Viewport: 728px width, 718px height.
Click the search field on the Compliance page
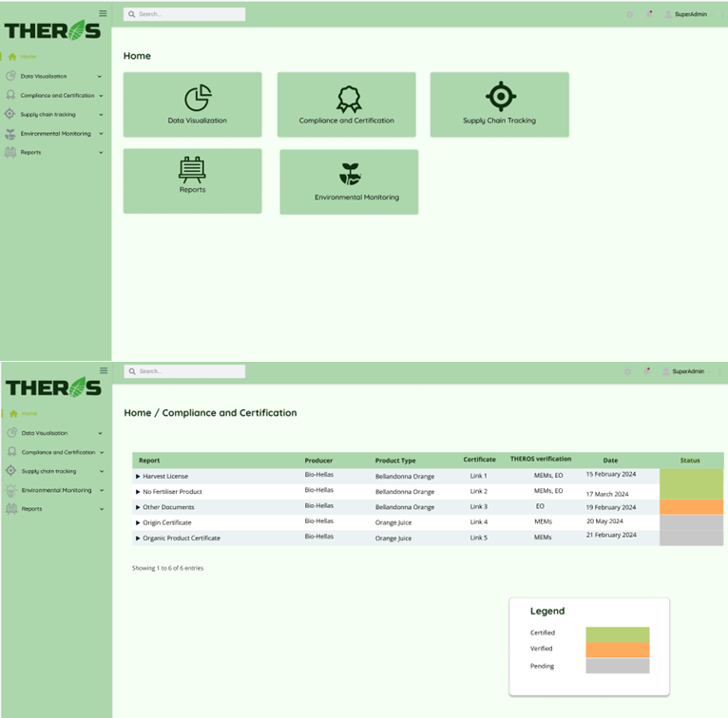(185, 371)
